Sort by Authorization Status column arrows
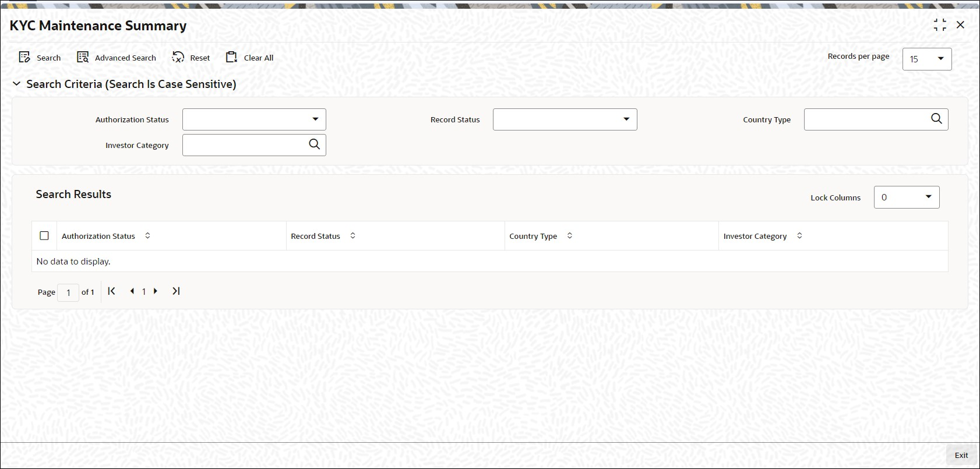 pyautogui.click(x=147, y=235)
